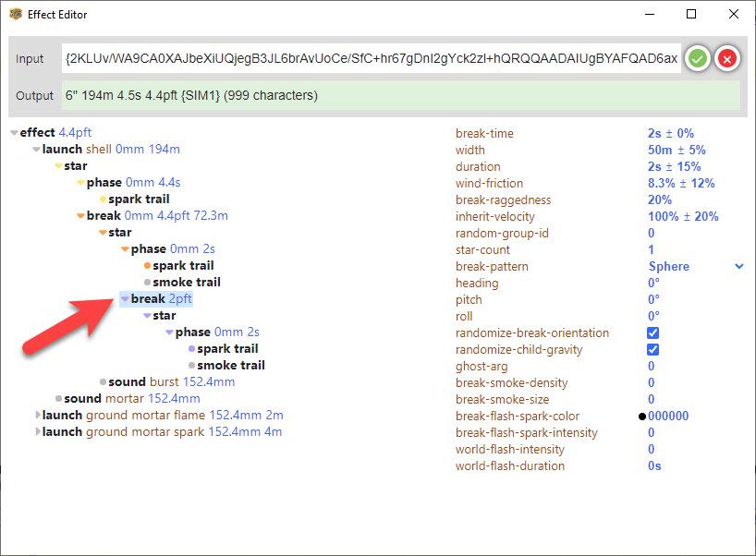756x556 pixels.
Task: Click the gray dot beside sound burst
Action: click(103, 382)
